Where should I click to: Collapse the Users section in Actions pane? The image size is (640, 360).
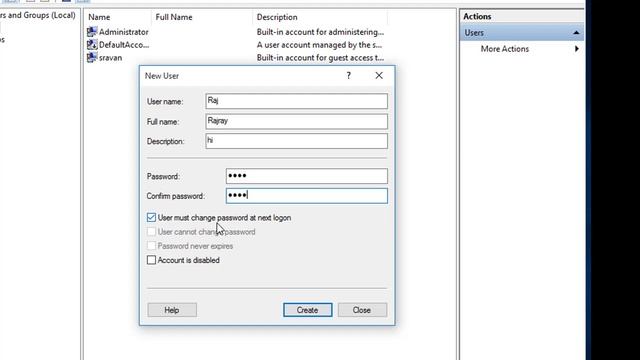click(576, 33)
